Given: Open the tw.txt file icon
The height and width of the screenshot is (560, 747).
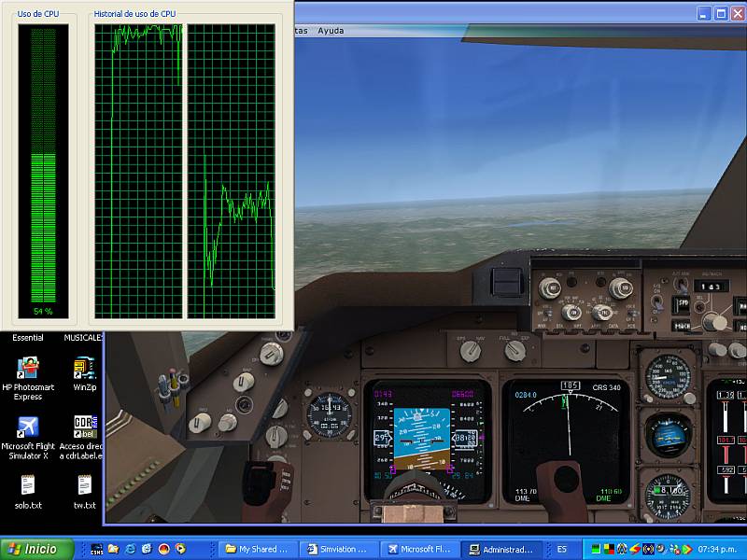Looking at the screenshot, I should (x=85, y=485).
